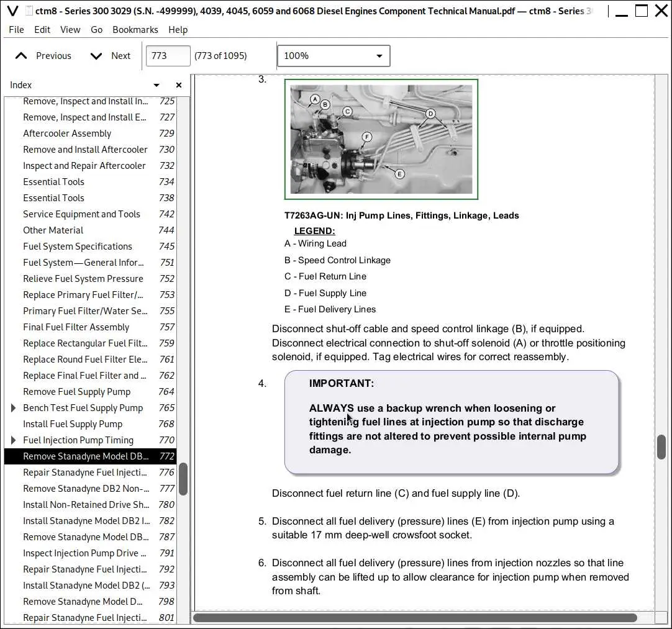Open the Edit menu

[x=42, y=30]
